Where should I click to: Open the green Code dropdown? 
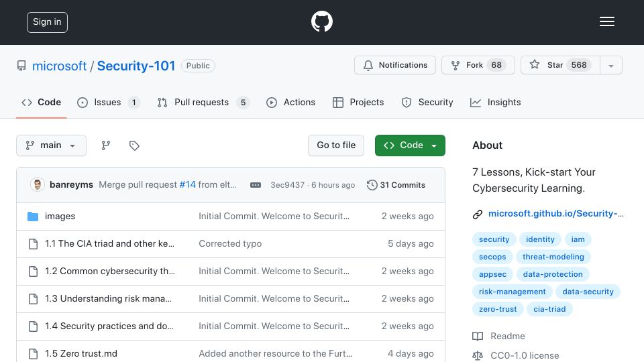click(x=410, y=145)
